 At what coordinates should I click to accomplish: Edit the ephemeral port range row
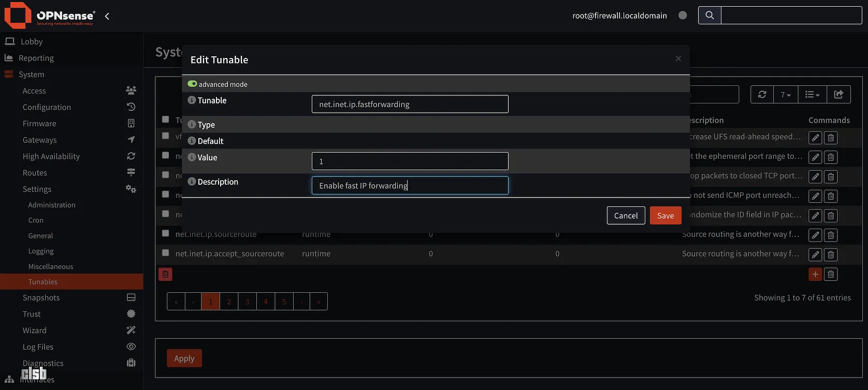pos(815,157)
